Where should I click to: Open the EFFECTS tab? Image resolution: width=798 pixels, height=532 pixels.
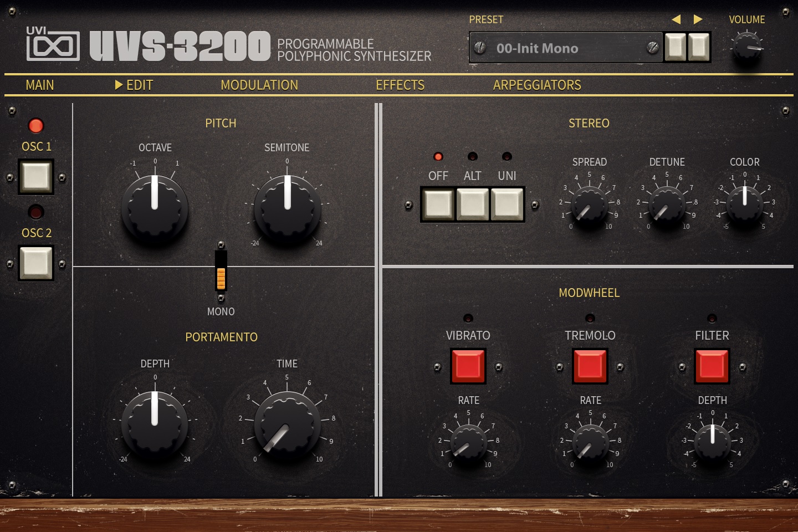tap(400, 85)
